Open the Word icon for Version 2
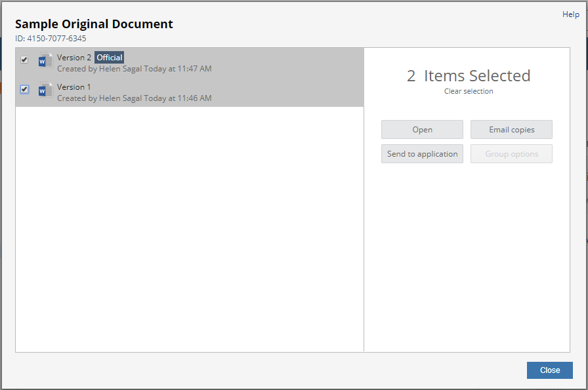 (x=45, y=61)
